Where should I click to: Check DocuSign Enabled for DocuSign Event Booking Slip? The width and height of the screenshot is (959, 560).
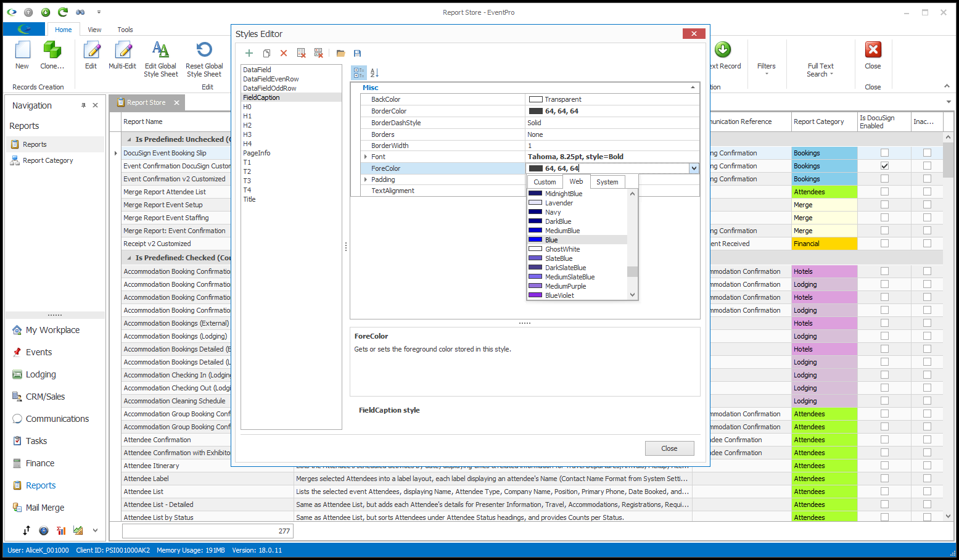point(884,153)
